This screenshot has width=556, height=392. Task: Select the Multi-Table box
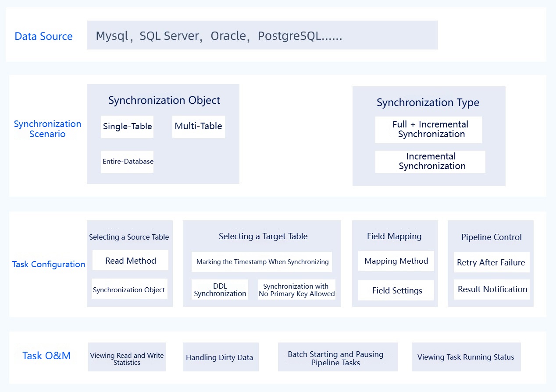click(x=199, y=127)
